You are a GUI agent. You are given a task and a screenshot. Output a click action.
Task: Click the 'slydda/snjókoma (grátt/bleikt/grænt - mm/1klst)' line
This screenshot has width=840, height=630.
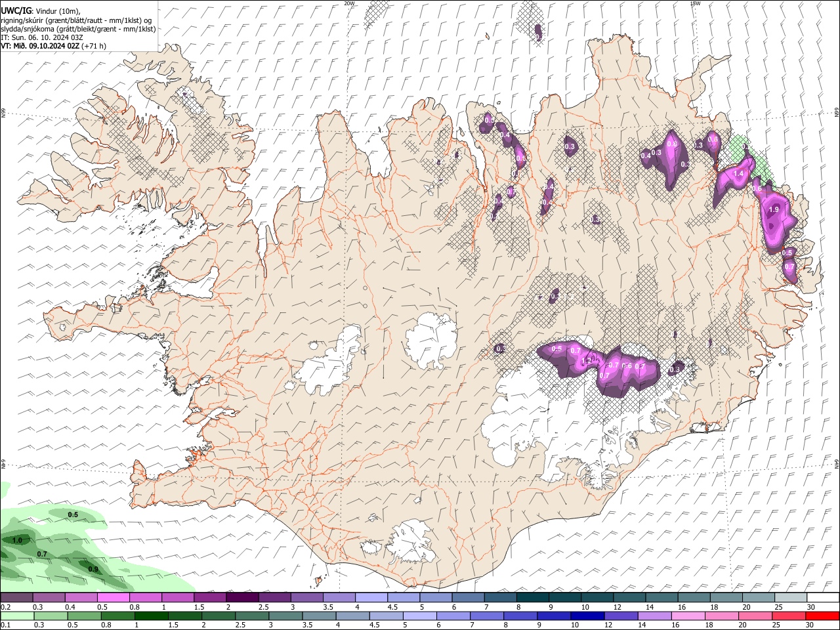tap(78, 29)
